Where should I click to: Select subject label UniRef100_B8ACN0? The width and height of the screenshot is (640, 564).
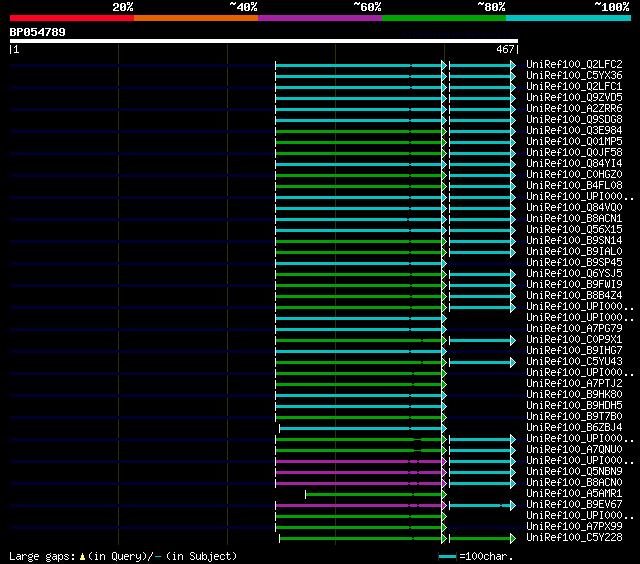[574, 483]
